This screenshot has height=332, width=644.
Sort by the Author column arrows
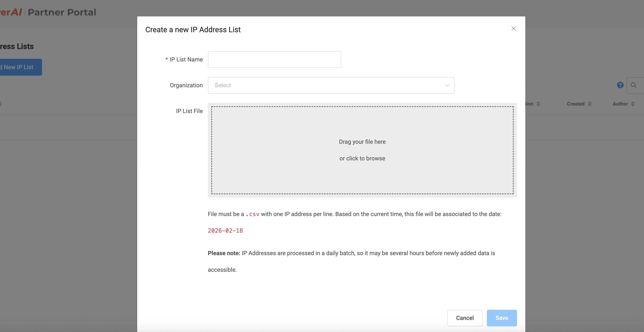[633, 104]
